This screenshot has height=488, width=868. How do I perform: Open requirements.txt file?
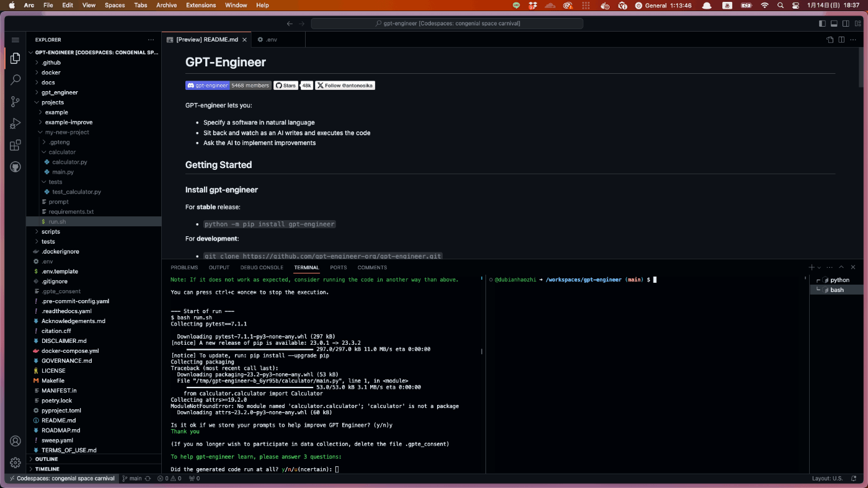tap(94, 211)
